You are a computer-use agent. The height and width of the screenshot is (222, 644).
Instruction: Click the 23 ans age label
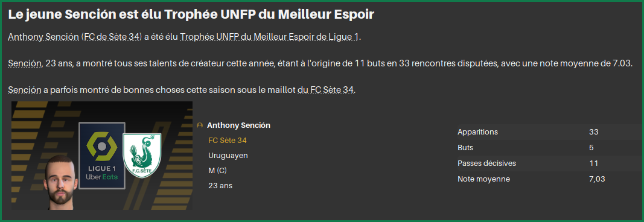coord(220,186)
